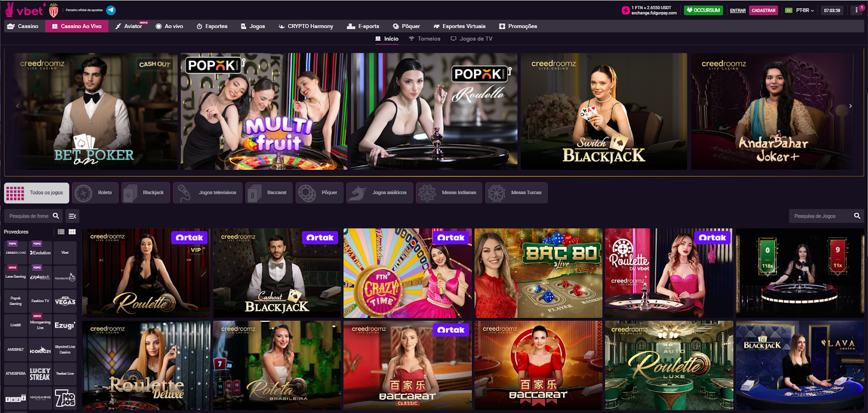This screenshot has width=868, height=413.
Task: Click the provider search magnifier icon
Action: (x=56, y=216)
